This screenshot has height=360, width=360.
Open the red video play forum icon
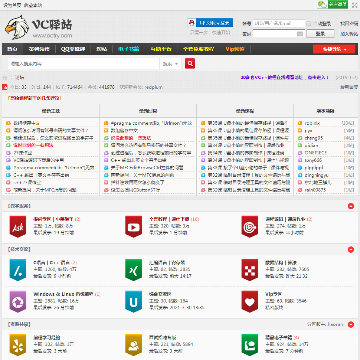133,226
